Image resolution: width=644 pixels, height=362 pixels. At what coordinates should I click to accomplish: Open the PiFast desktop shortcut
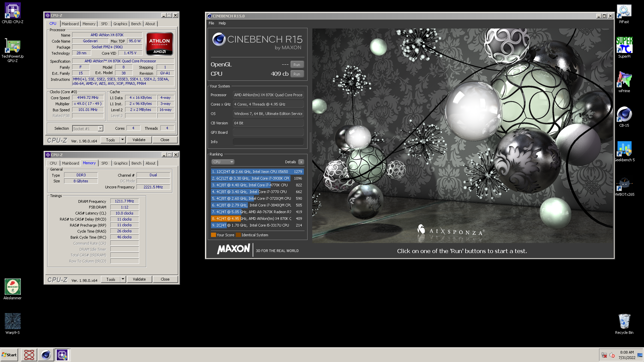pos(624,14)
